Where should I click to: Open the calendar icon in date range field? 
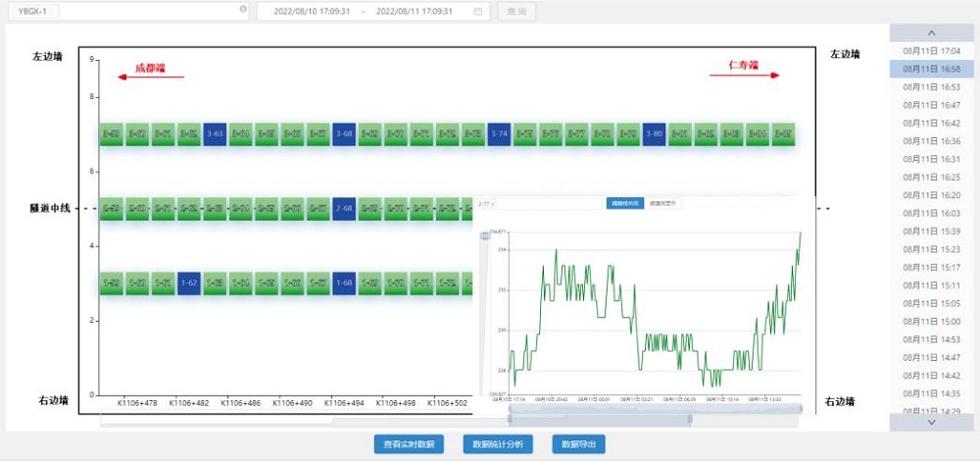[x=477, y=11]
